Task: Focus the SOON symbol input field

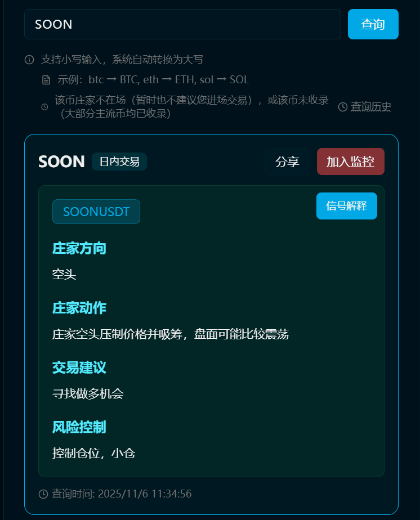Action: click(182, 24)
